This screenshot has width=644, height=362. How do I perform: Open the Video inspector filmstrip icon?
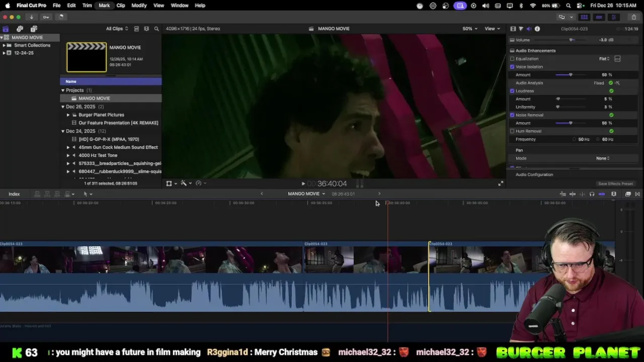point(513,29)
